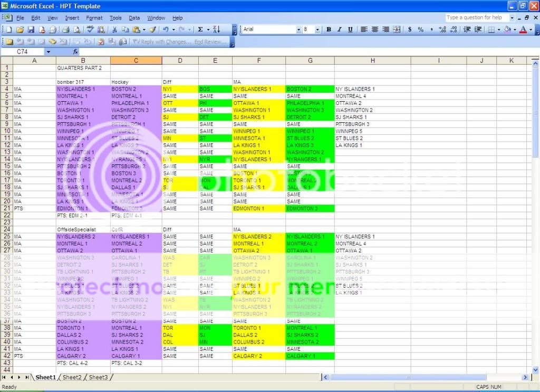Open a file with the folder icon

coord(20,30)
